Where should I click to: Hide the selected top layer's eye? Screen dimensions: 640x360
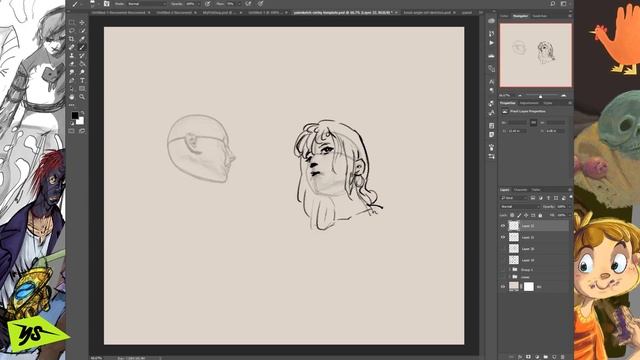pyautogui.click(x=503, y=226)
